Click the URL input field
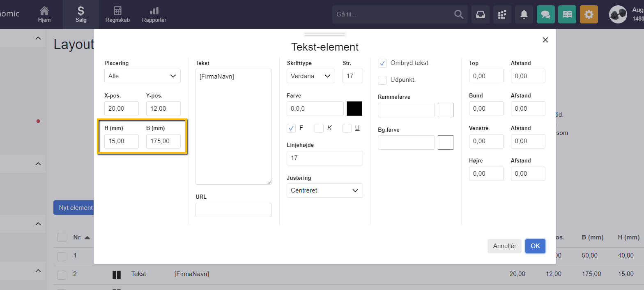 pos(233,210)
